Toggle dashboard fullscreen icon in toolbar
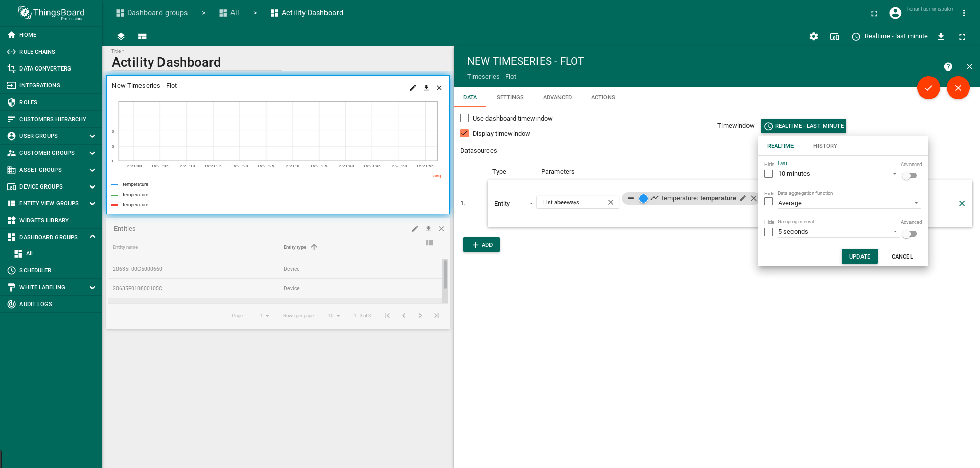Image resolution: width=980 pixels, height=468 pixels. (x=962, y=37)
